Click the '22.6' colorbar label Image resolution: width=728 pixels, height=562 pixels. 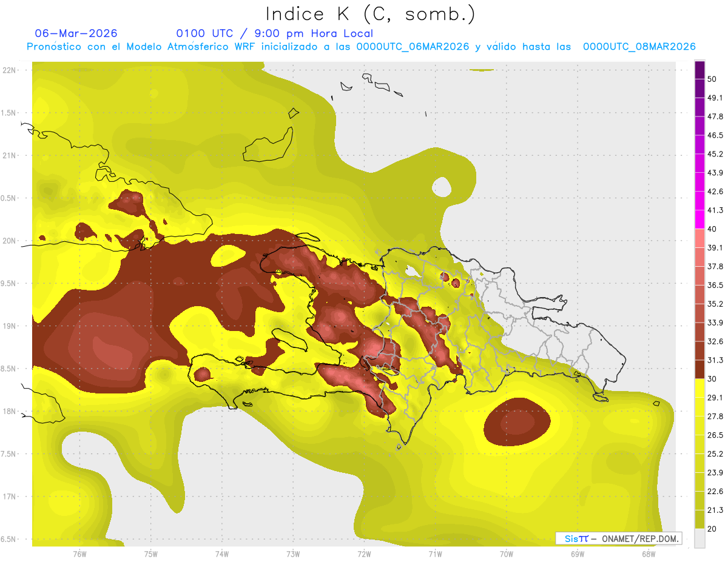click(715, 492)
